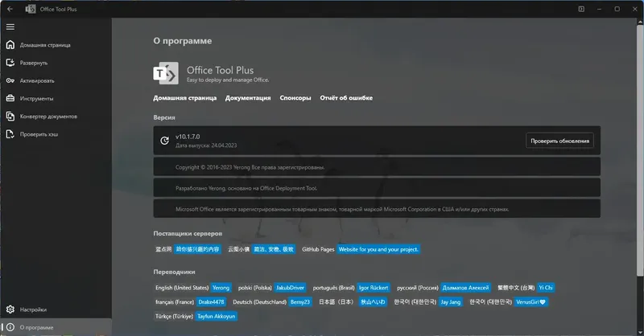Click the Дата выпуска: 24.04.2023 text
644x336 pixels.
coord(206,145)
